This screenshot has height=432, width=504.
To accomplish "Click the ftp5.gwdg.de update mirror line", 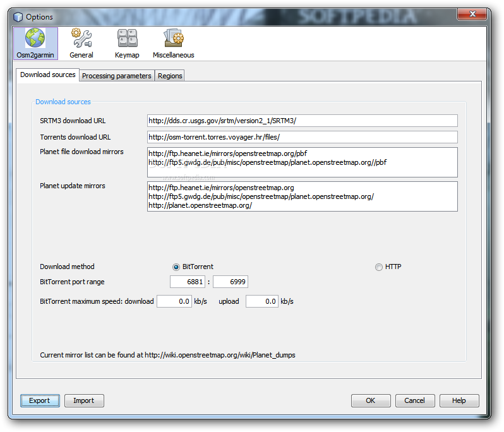I will pos(261,196).
